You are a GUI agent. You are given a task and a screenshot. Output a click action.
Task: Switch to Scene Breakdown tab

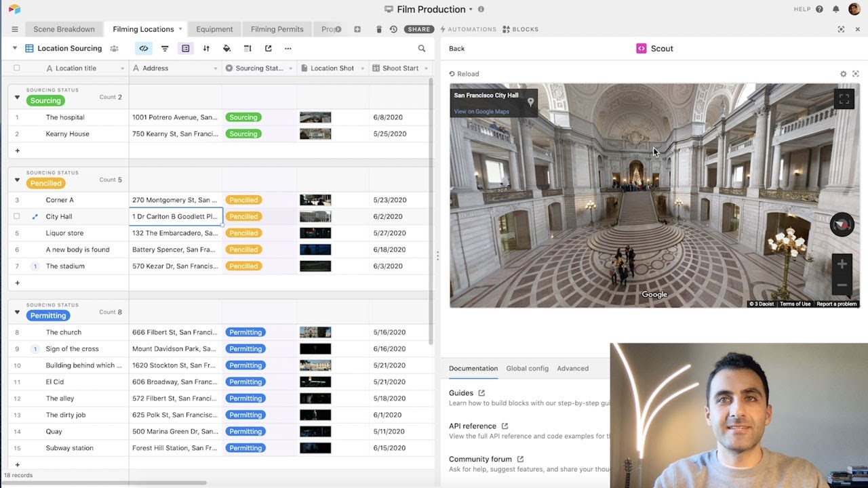[64, 29]
